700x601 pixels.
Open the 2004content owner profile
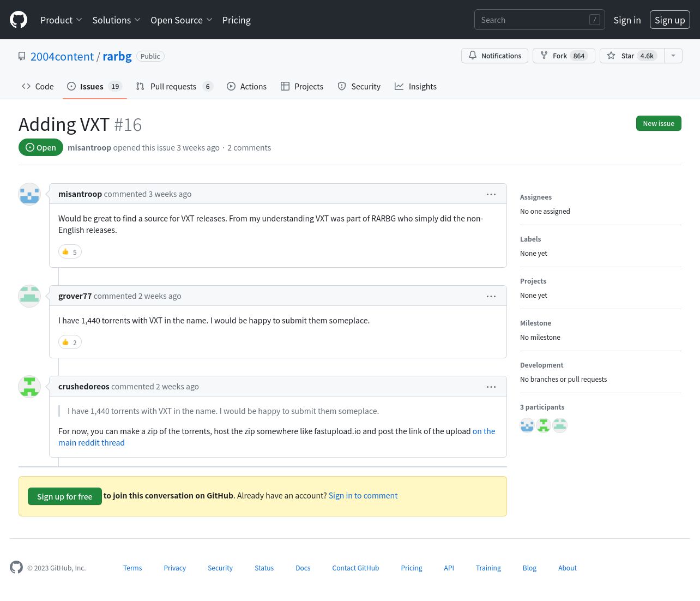coord(62,56)
